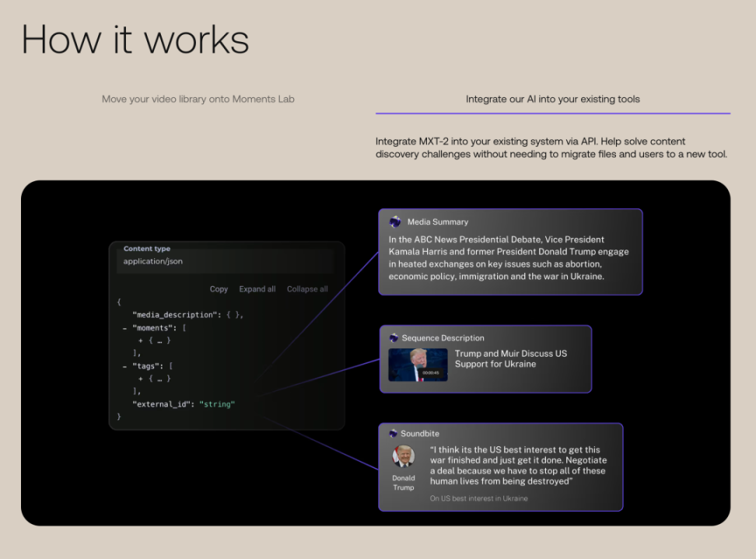Click the Sequence Description logo icon
The image size is (756, 559).
click(x=394, y=337)
